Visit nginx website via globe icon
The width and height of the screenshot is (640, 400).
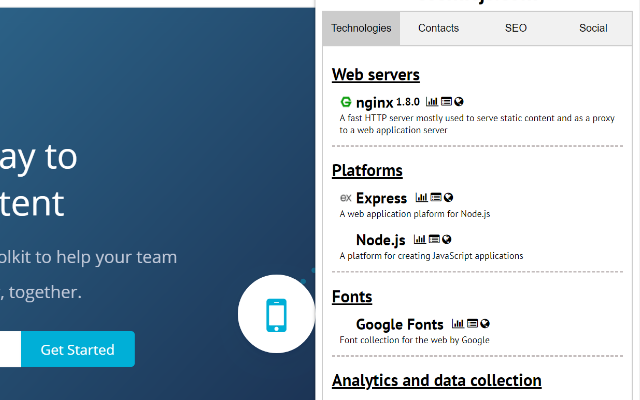pyautogui.click(x=459, y=102)
